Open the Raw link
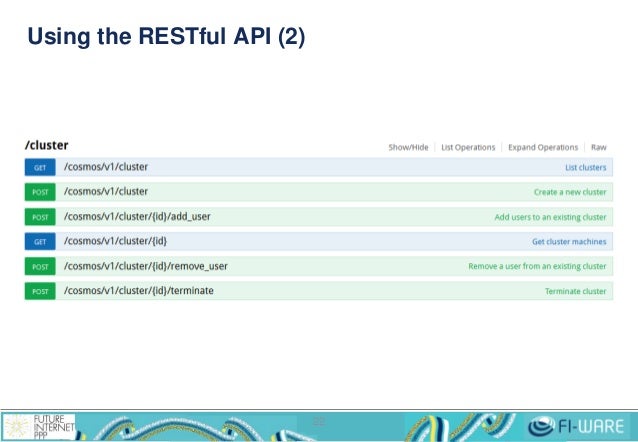Image resolution: width=638 pixels, height=442 pixels. pyautogui.click(x=599, y=147)
